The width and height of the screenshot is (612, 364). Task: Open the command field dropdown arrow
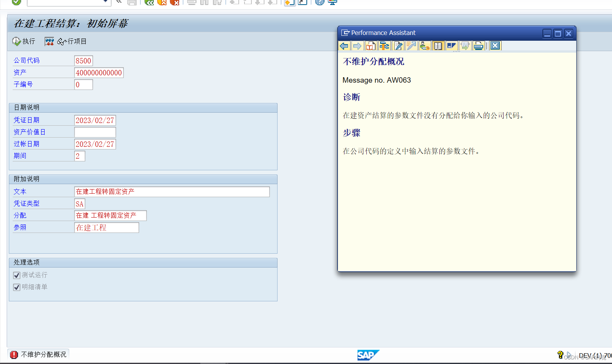coord(105,2)
